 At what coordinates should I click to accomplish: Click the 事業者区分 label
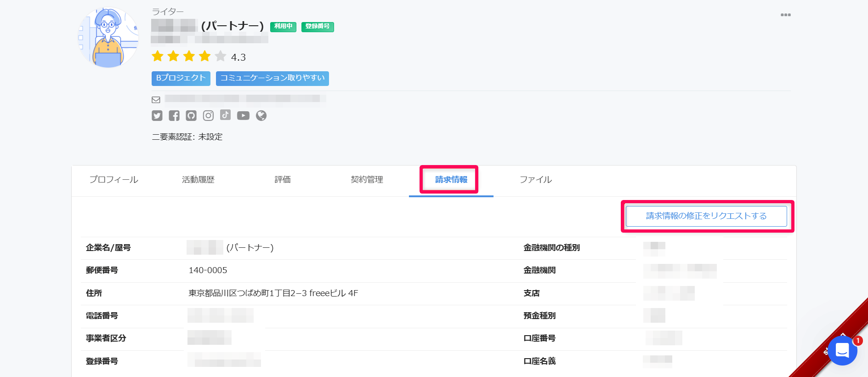(106, 338)
